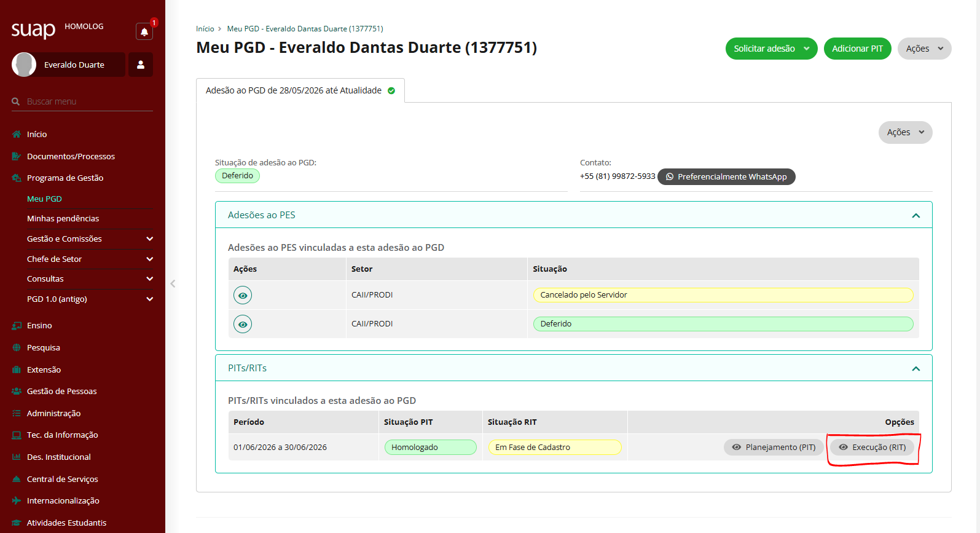980x533 pixels.
Task: Open the notifications bell icon
Action: click(x=144, y=31)
